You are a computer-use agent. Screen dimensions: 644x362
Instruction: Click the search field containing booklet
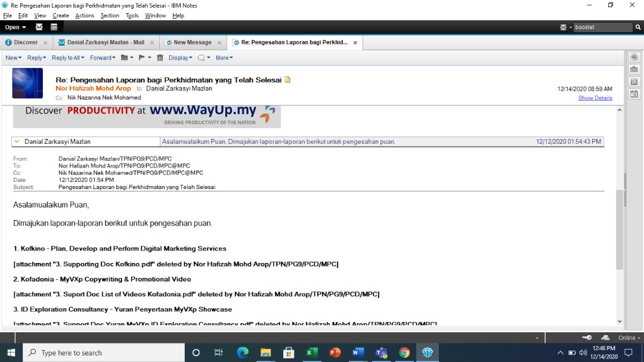pyautogui.click(x=601, y=27)
